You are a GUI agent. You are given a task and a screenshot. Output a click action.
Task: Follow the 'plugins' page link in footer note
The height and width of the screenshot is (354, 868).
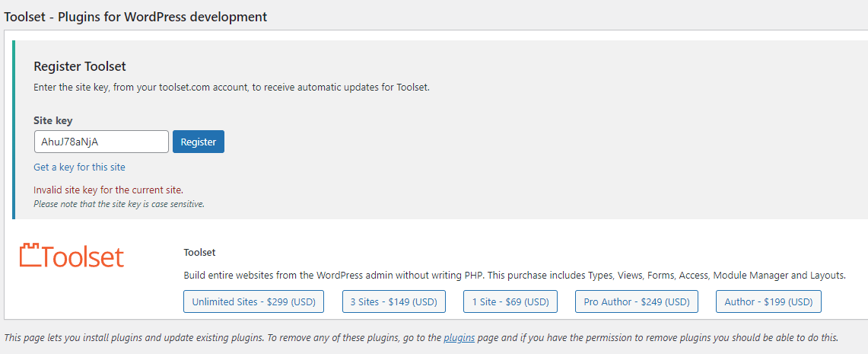pos(459,337)
